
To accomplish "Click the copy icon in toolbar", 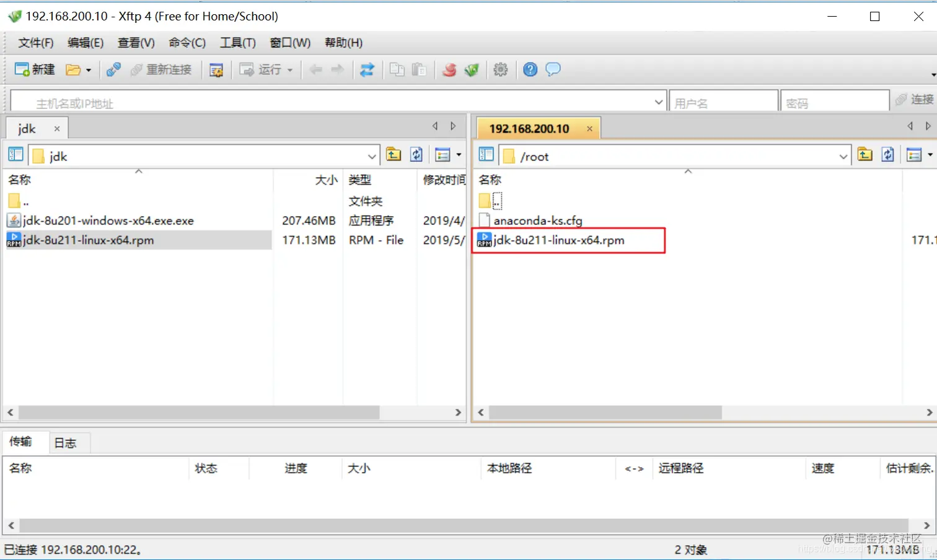I will 397,69.
